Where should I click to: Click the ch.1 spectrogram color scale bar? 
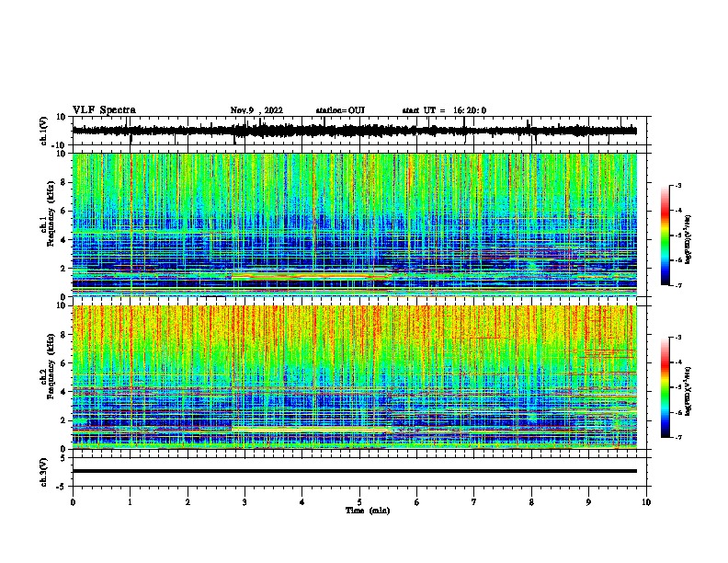pos(665,236)
